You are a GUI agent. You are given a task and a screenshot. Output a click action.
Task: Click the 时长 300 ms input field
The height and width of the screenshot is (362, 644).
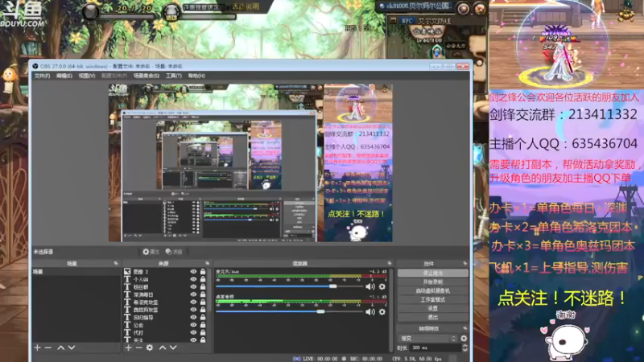tap(435, 348)
